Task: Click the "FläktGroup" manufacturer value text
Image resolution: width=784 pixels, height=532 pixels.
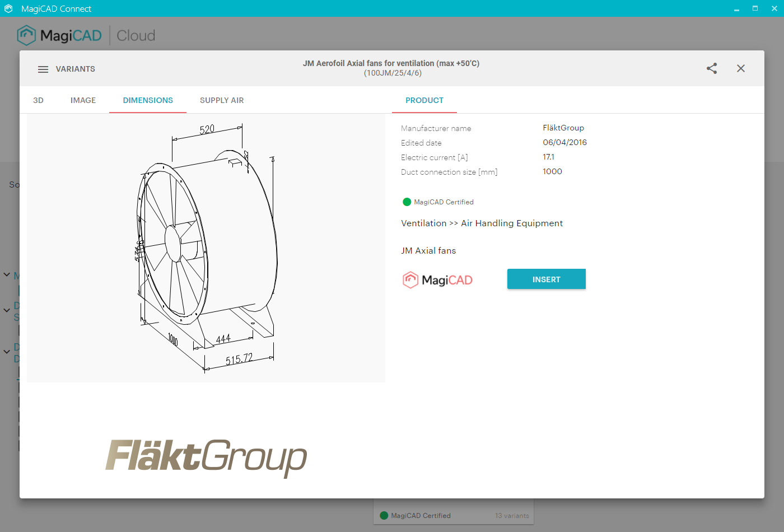Action: tap(563, 128)
